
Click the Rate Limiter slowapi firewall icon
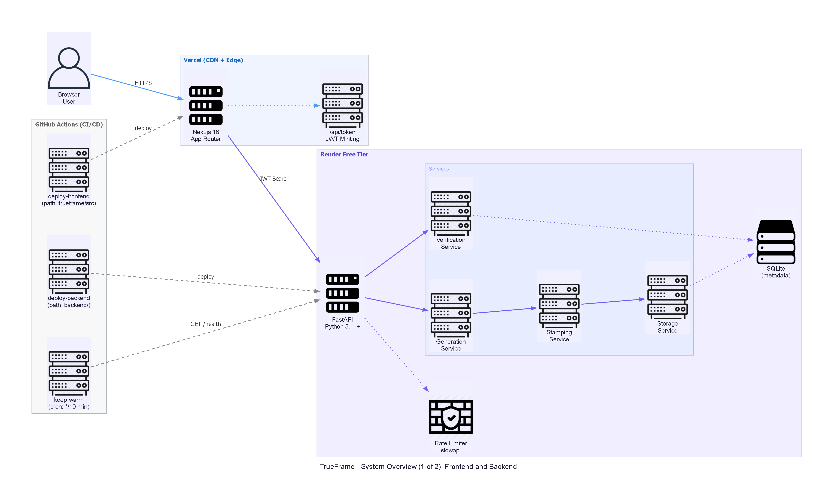click(451, 417)
